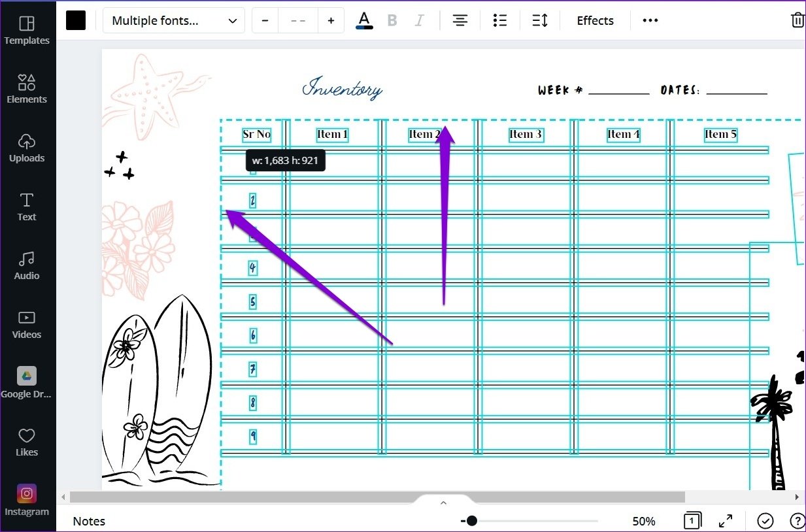Click the Uploads cloud icon
The width and height of the screenshot is (806, 532).
[x=27, y=142]
